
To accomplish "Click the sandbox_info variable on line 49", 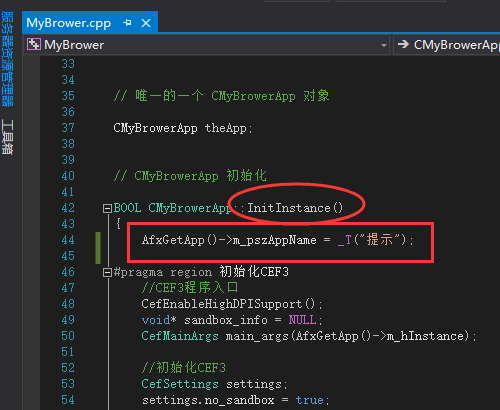I will coord(226,320).
